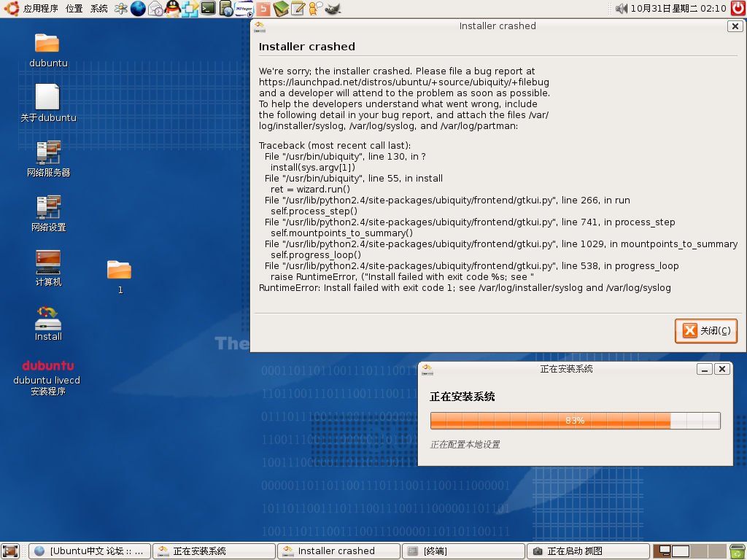Screen dimensions: 747x560
Task: Launch the terminal from the top panel
Action: point(208,8)
